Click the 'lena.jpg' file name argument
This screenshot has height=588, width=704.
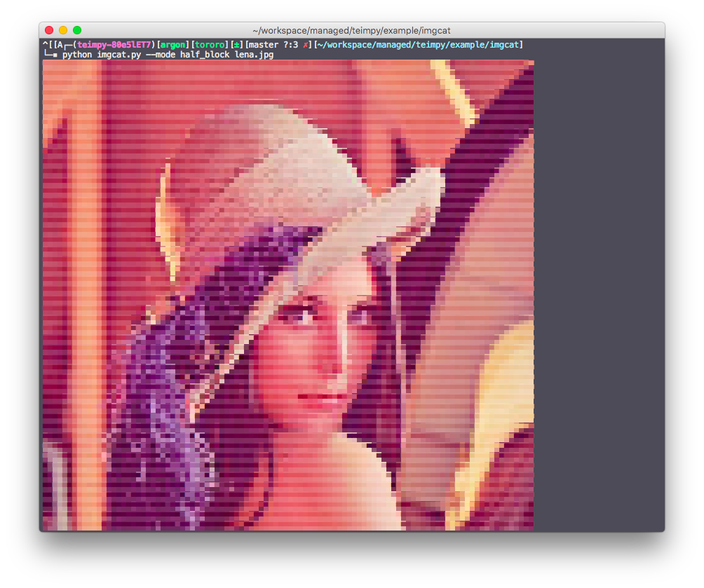[254, 55]
